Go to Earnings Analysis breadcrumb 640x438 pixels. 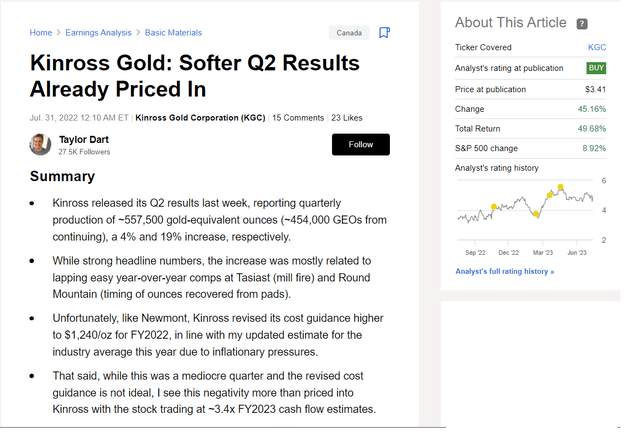coord(97,32)
